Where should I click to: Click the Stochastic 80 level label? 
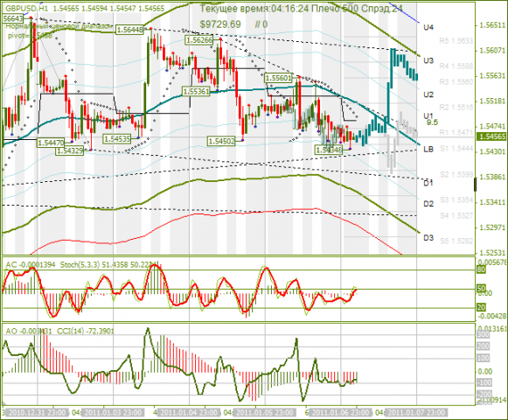click(482, 269)
